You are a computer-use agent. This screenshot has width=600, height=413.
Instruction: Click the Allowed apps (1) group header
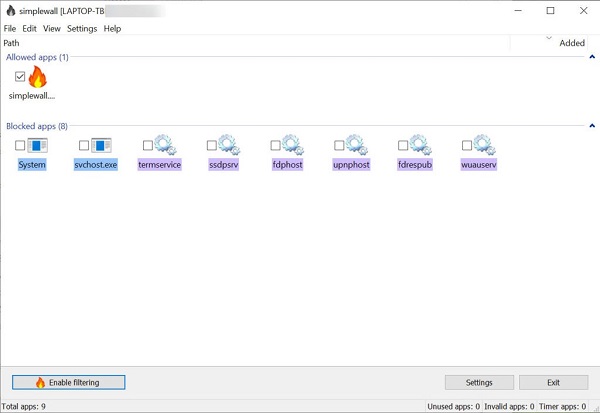(x=37, y=57)
